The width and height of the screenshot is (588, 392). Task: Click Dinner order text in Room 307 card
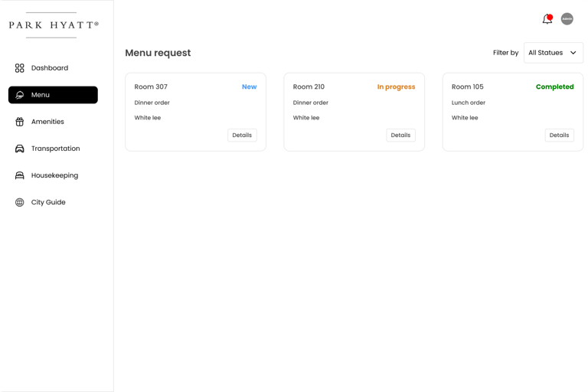[152, 103]
